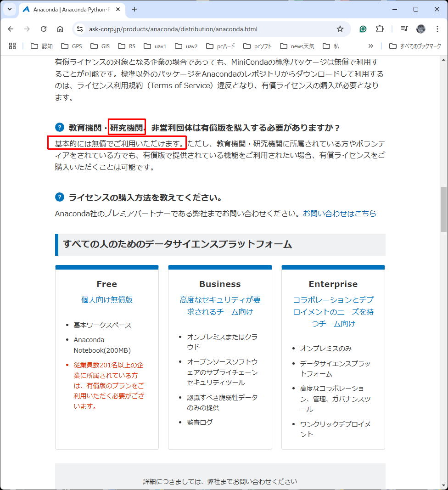Click the scrollbar up arrow

[443, 59]
